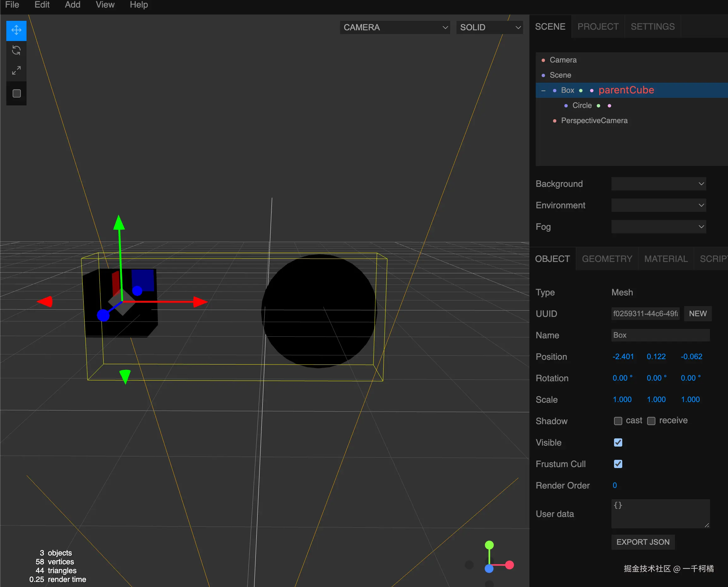Select the translate (move) tool

pyautogui.click(x=16, y=30)
